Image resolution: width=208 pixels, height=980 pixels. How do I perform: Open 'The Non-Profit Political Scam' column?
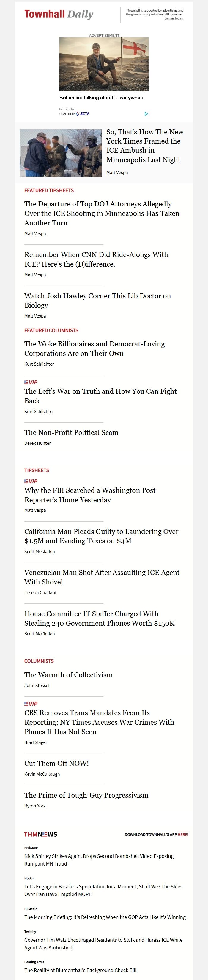[x=71, y=433]
